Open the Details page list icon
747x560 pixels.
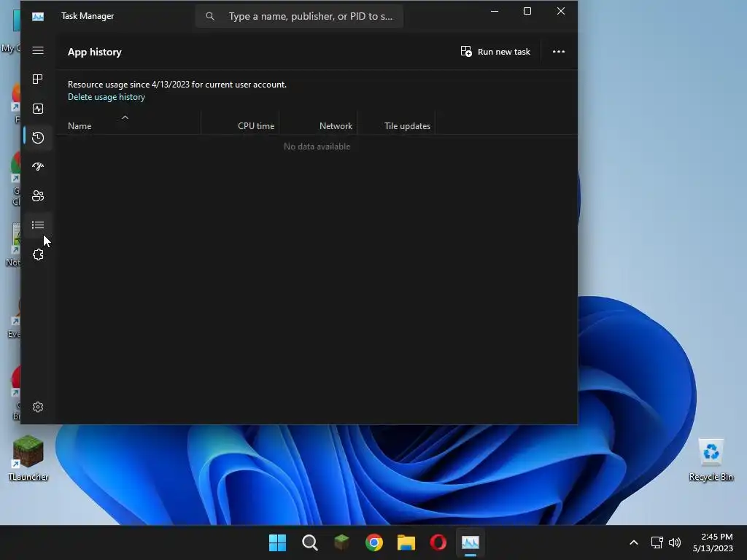(38, 225)
